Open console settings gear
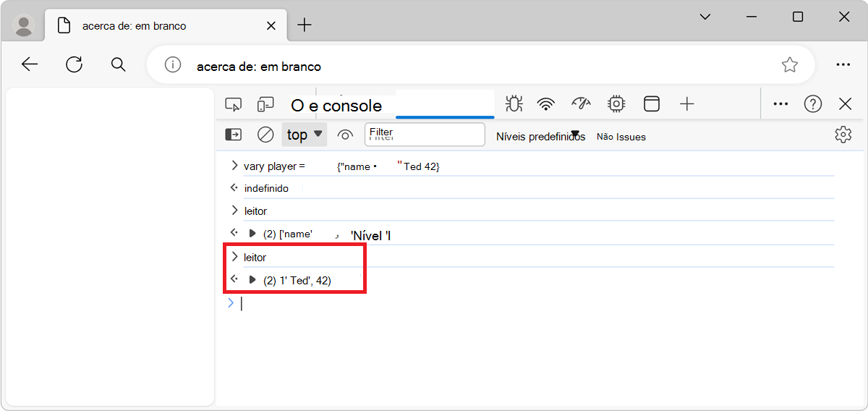The image size is (868, 411). point(843,135)
